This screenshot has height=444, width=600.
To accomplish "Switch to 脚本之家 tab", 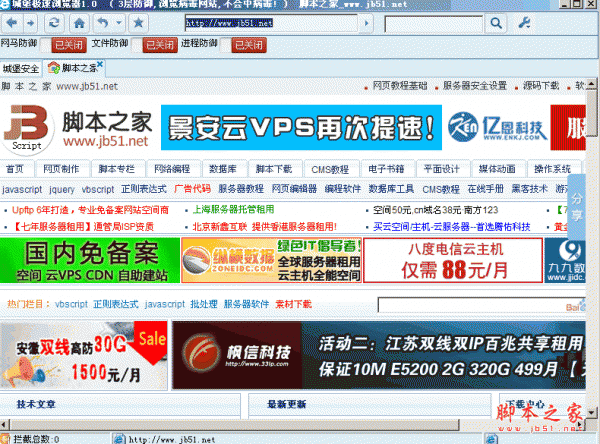I will tap(73, 68).
